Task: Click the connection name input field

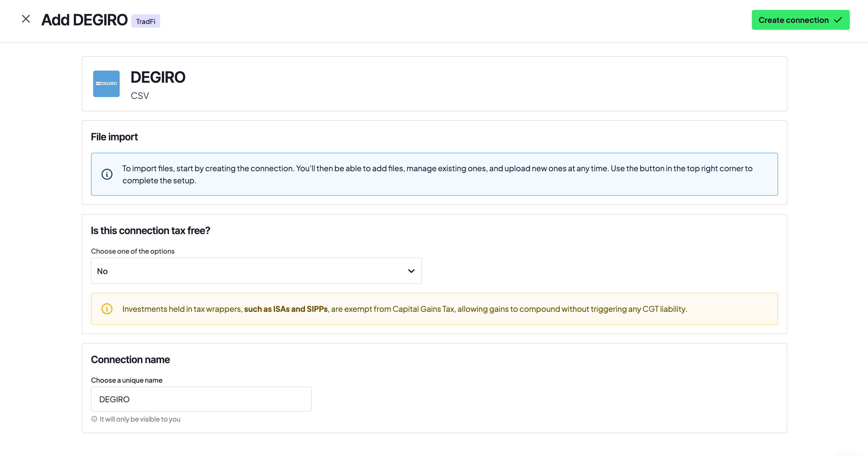Action: click(201, 399)
